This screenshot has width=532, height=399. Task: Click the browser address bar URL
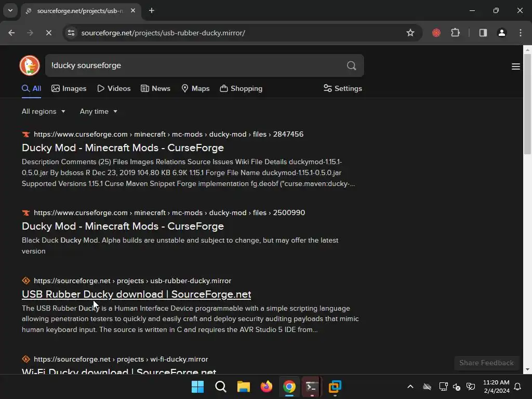point(163,33)
